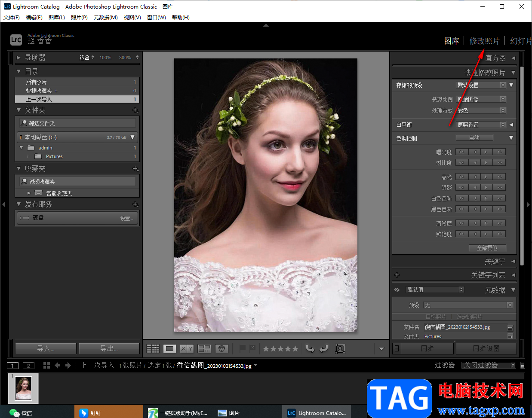The image size is (532, 418).
Task: Open the 元数据(M) menu
Action: pos(105,18)
